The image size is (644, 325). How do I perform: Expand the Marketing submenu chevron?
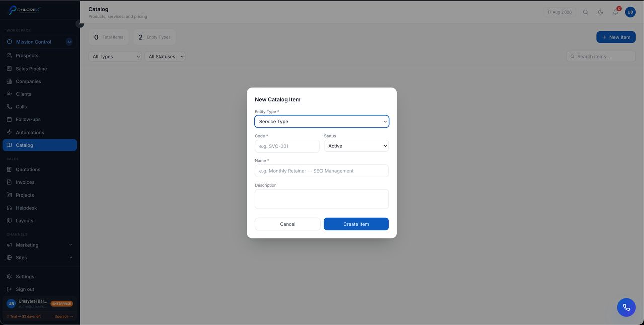point(70,245)
